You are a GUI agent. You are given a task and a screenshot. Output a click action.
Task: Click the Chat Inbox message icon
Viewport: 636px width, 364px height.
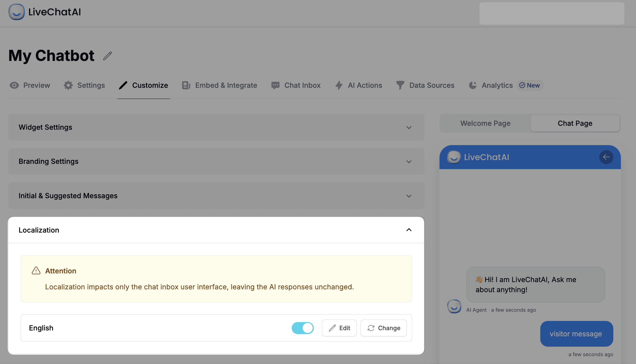pyautogui.click(x=276, y=85)
